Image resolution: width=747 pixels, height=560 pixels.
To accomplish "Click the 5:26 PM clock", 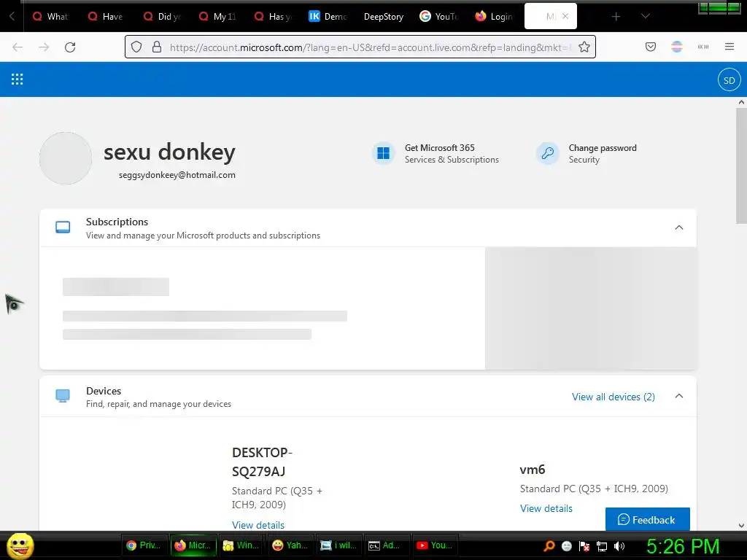I will pyautogui.click(x=683, y=546).
